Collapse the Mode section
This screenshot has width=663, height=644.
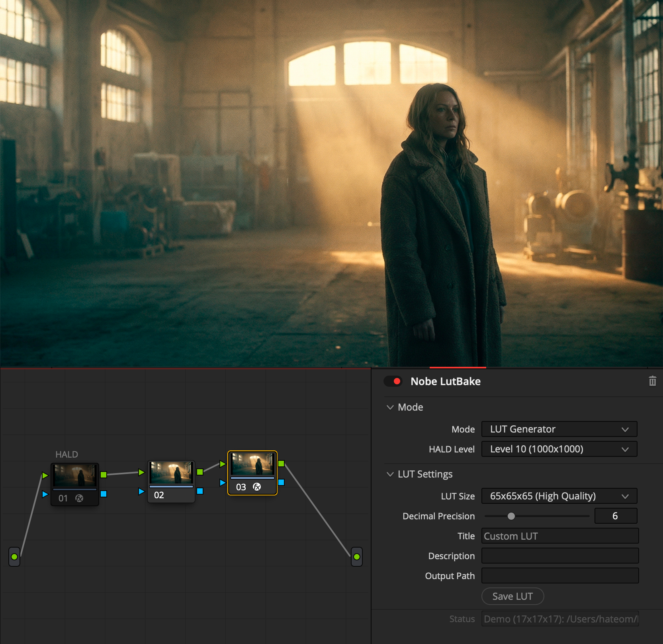(x=390, y=407)
